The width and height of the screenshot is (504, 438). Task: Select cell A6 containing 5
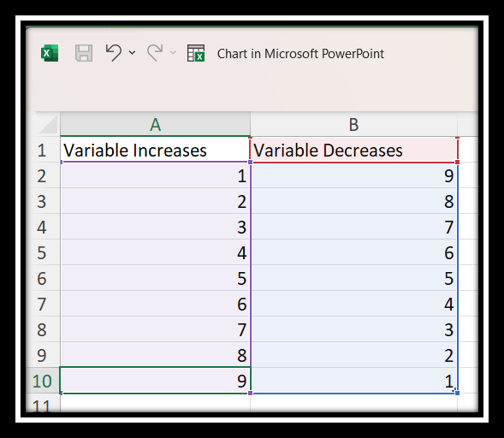click(155, 278)
